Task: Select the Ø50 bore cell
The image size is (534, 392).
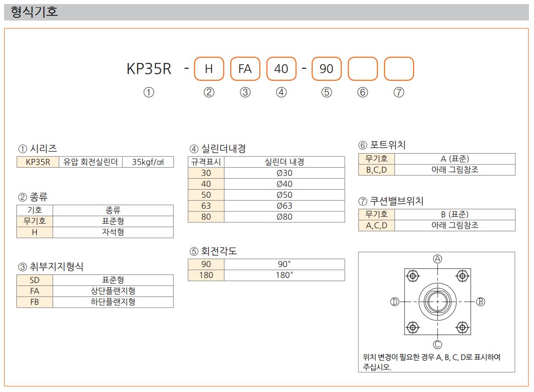Action: (x=285, y=195)
